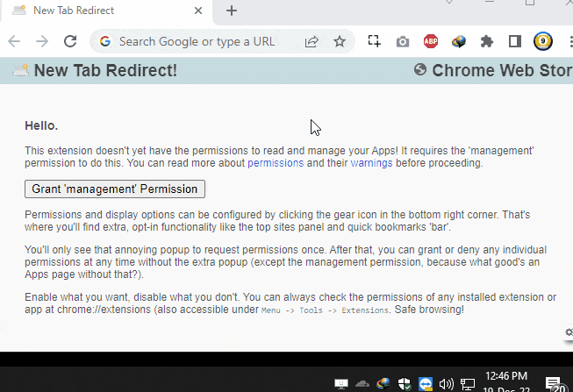Click the globe tray icon in taskbar
Image resolution: width=573 pixels, height=392 pixels.
(383, 383)
